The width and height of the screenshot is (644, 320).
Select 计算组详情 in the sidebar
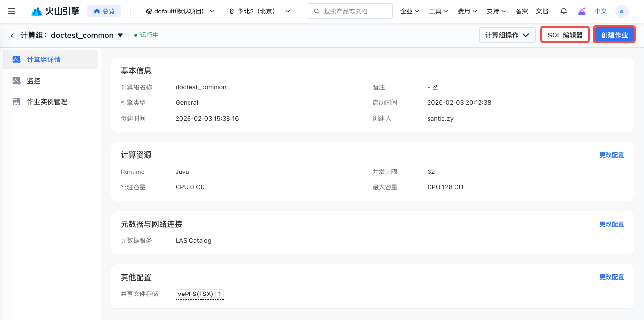point(50,60)
